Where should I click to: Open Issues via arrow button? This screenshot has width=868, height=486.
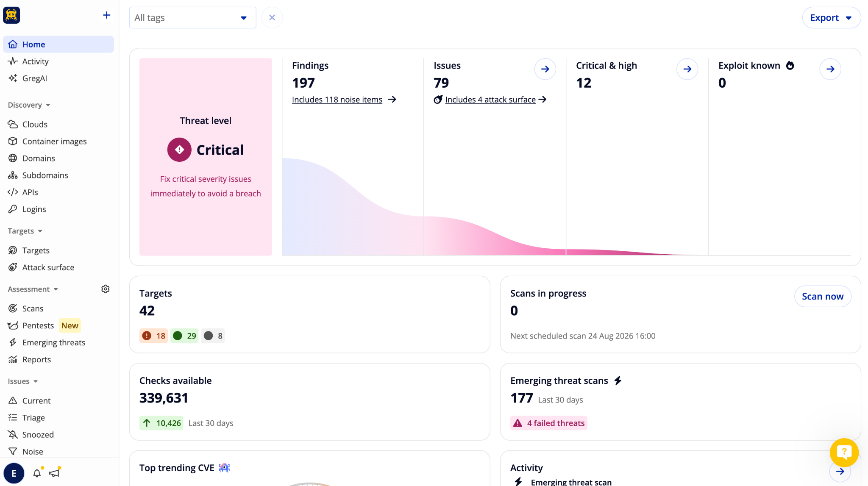click(x=545, y=69)
